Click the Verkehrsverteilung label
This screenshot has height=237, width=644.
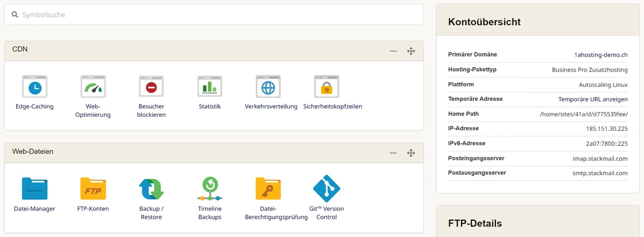[271, 106]
